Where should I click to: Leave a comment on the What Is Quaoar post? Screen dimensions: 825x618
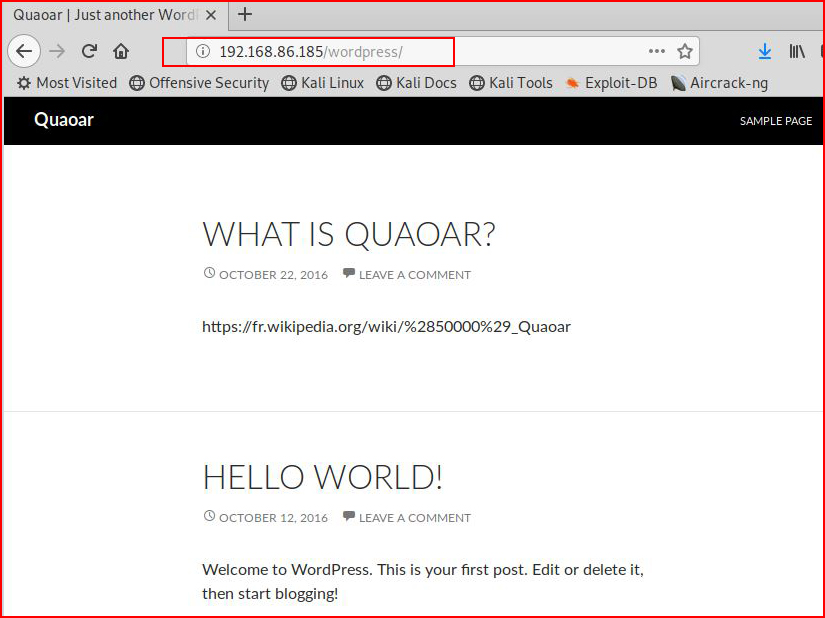(x=415, y=275)
